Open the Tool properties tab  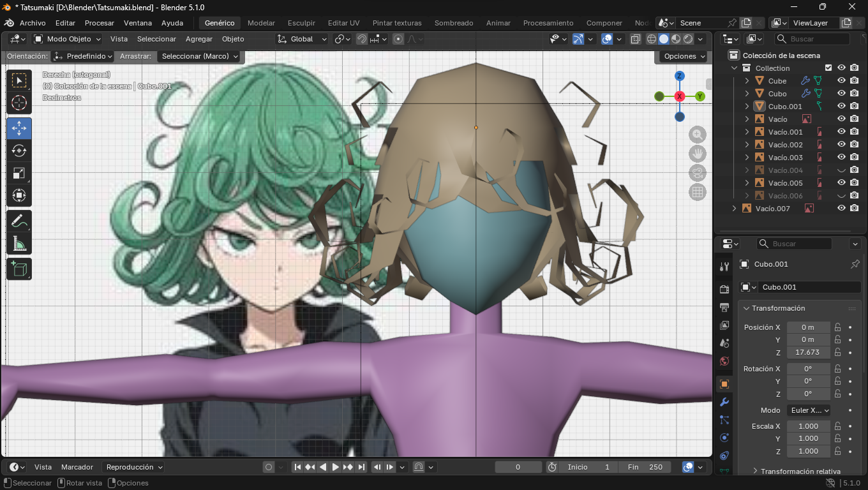[x=724, y=267]
